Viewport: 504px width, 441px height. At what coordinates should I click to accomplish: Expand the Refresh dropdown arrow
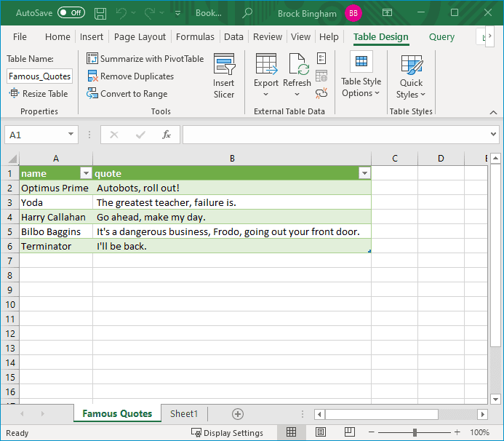[x=297, y=95]
